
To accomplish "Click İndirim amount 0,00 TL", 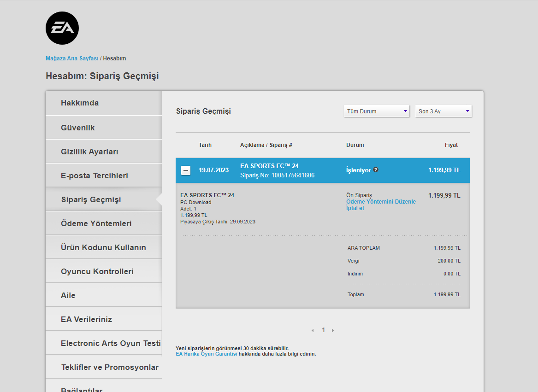I will coord(452,274).
